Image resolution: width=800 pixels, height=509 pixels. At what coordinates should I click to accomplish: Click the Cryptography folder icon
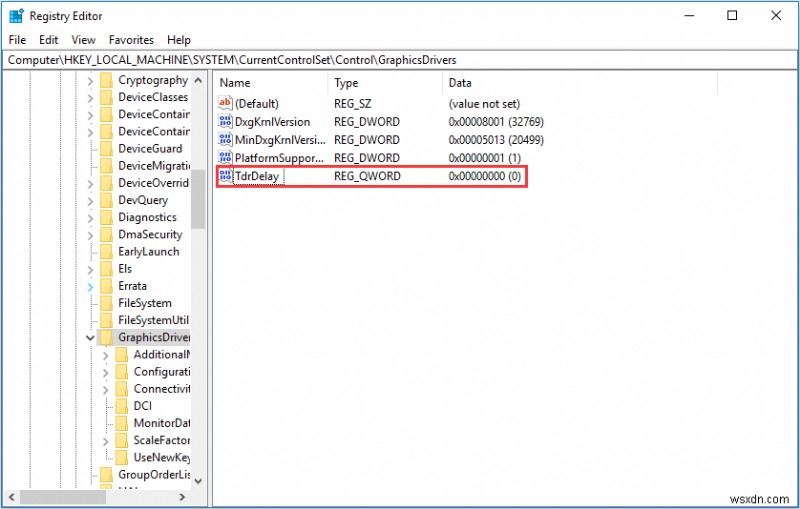tap(106, 80)
